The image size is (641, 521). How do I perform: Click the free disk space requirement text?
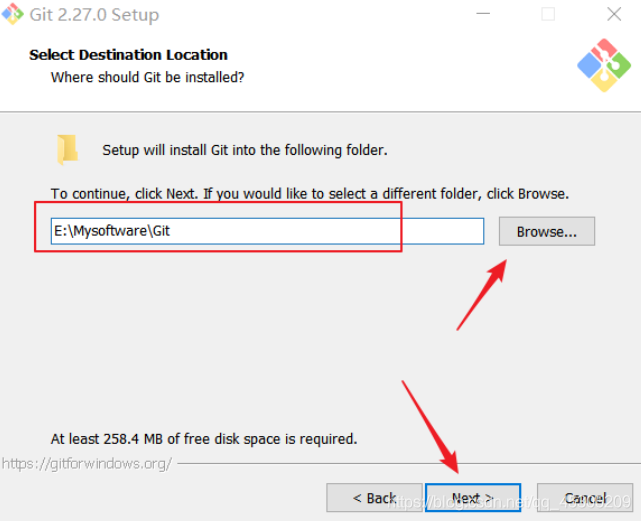pyautogui.click(x=204, y=439)
